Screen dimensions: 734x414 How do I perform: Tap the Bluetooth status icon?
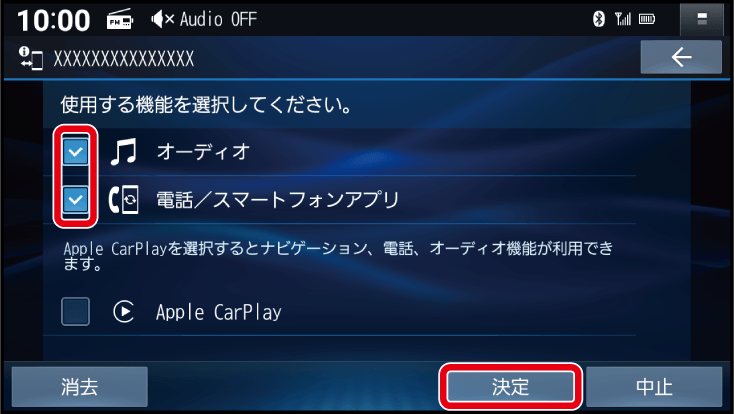pyautogui.click(x=599, y=19)
